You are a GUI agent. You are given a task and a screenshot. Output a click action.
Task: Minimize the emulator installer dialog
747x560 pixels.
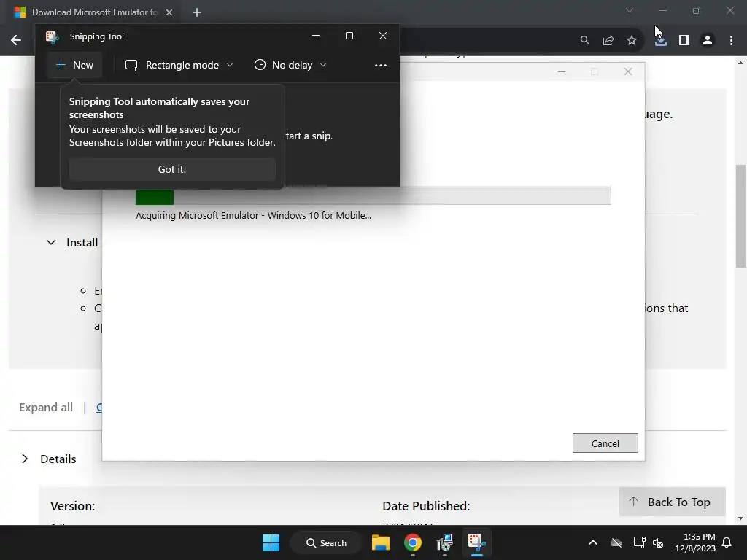tap(562, 71)
